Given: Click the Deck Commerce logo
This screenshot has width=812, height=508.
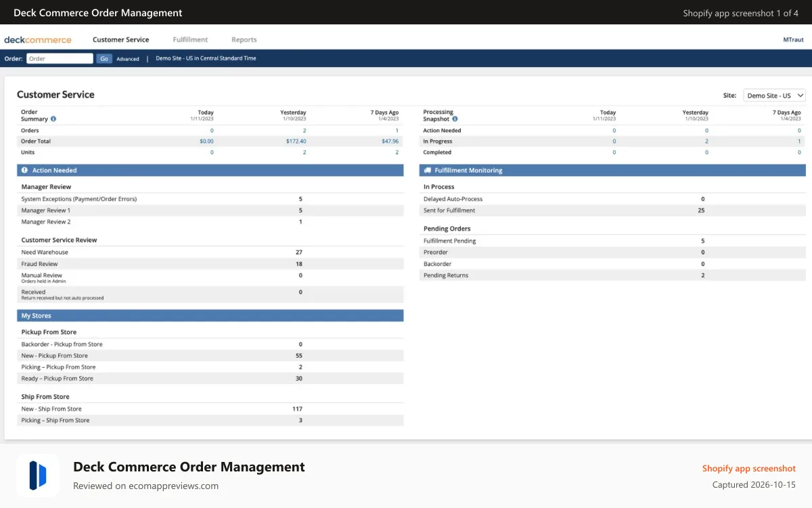Looking at the screenshot, I should click(x=37, y=40).
